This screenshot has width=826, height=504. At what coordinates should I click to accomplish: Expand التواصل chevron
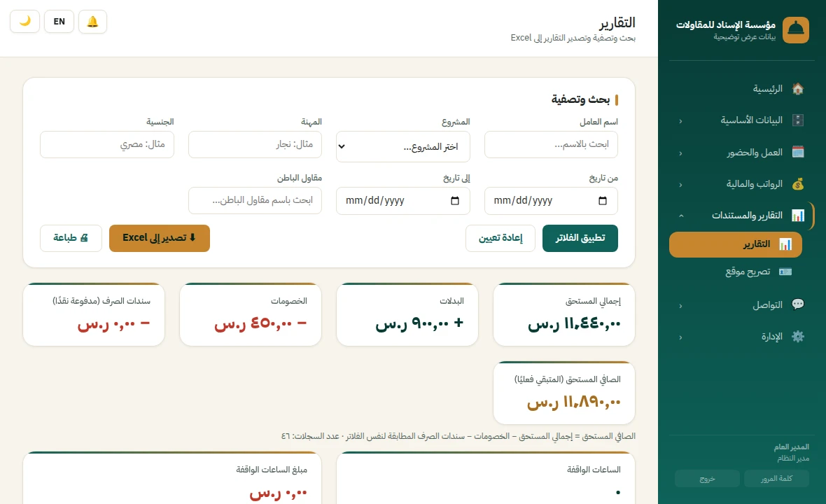click(680, 305)
